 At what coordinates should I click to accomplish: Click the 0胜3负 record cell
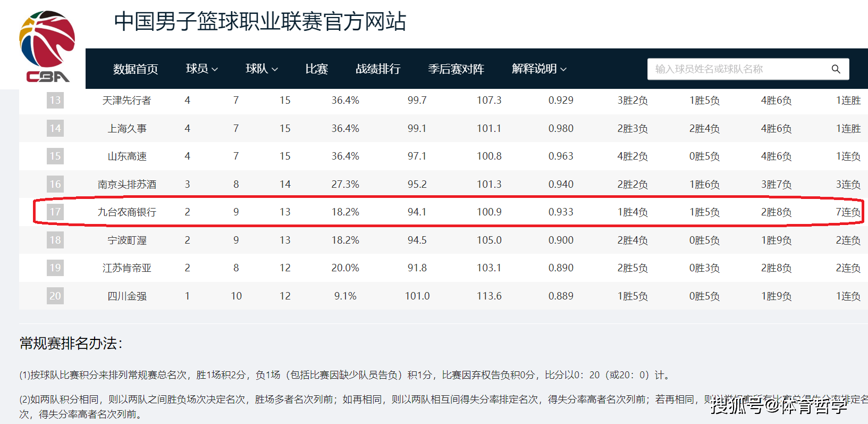point(704,268)
